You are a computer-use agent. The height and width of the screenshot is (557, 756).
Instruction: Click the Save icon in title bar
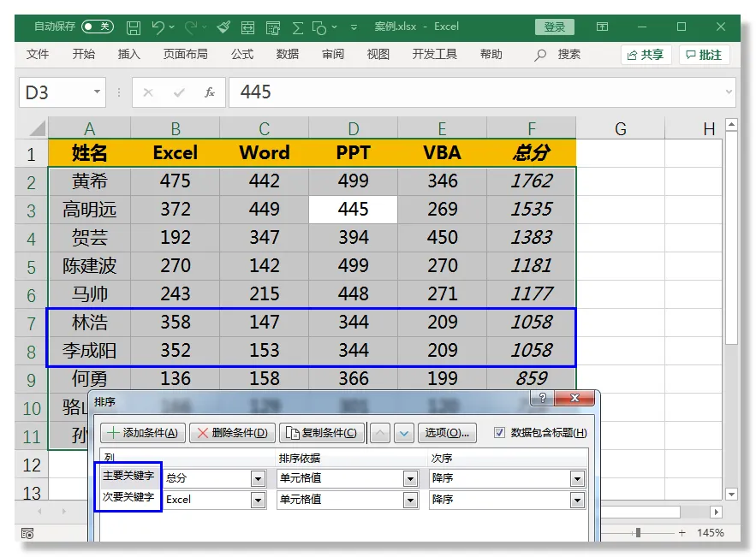[x=134, y=27]
